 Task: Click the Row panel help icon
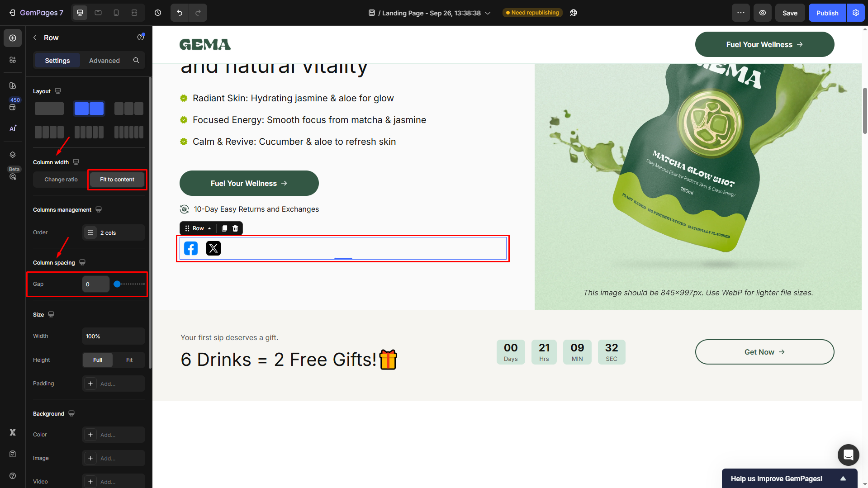pyautogui.click(x=141, y=37)
